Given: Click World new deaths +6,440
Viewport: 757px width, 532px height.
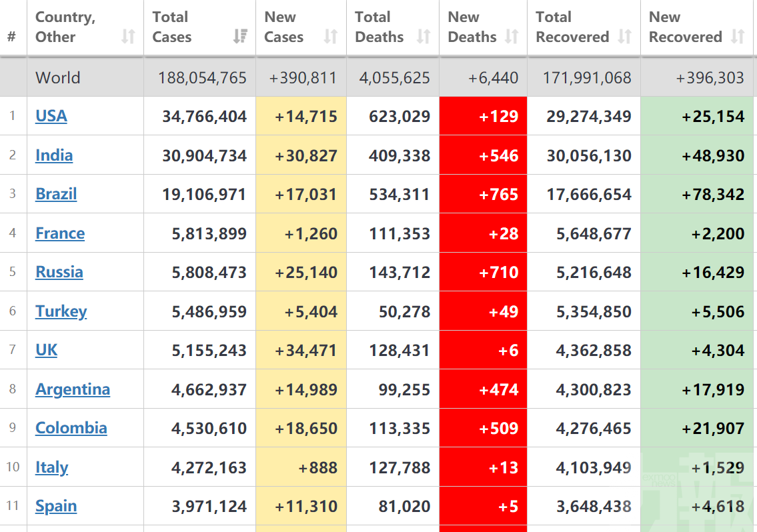Looking at the screenshot, I should [494, 78].
